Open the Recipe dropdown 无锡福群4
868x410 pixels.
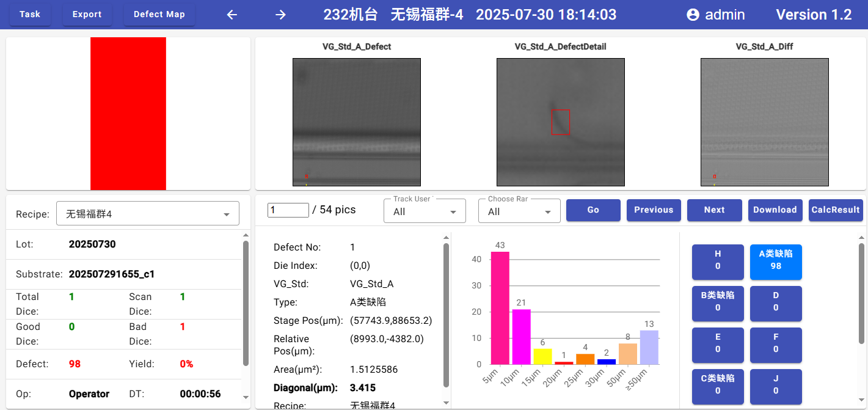coord(147,214)
